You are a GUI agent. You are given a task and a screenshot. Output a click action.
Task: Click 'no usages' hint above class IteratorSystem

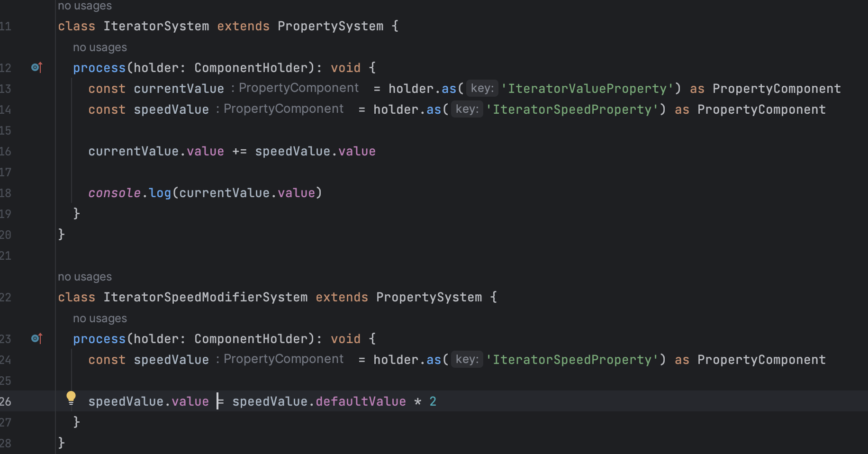click(85, 6)
